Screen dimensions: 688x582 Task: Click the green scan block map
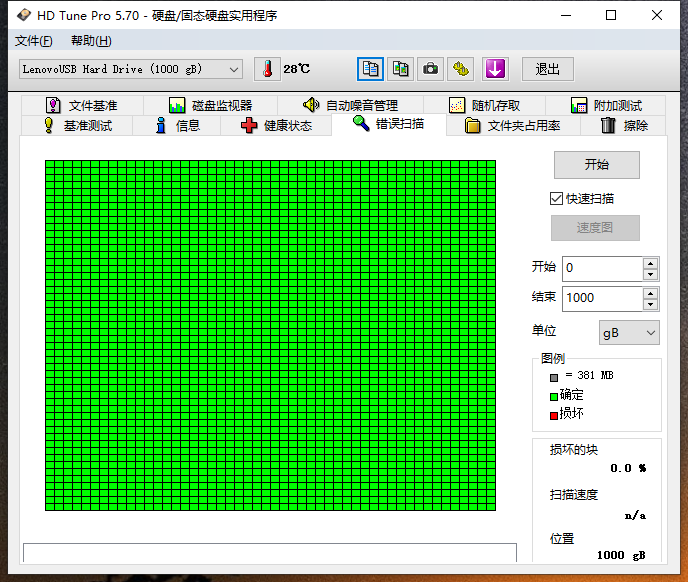270,335
